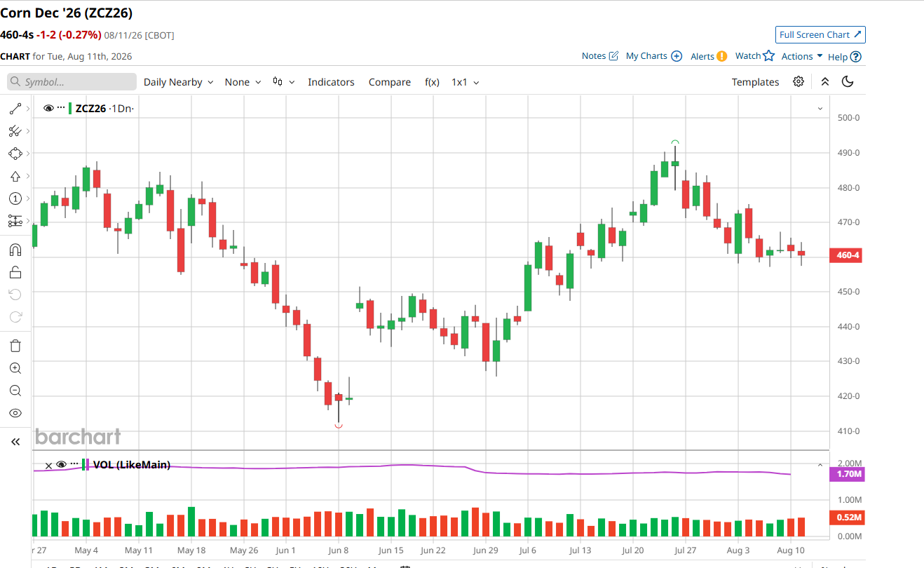Click the VOL (LikeMain) legend label
Screen dimensions: 924x568
(x=132, y=464)
